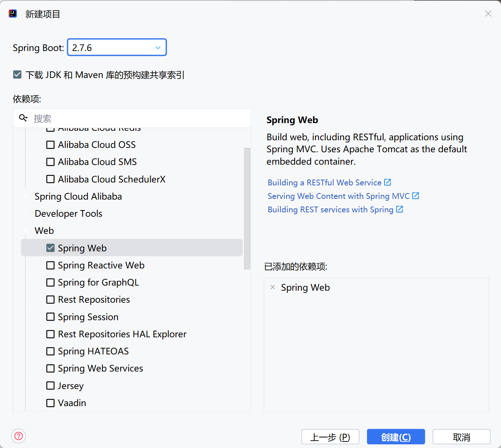Toggle download pre-built shared indexes checkbox
Image resolution: width=501 pixels, height=448 pixels.
pos(17,75)
